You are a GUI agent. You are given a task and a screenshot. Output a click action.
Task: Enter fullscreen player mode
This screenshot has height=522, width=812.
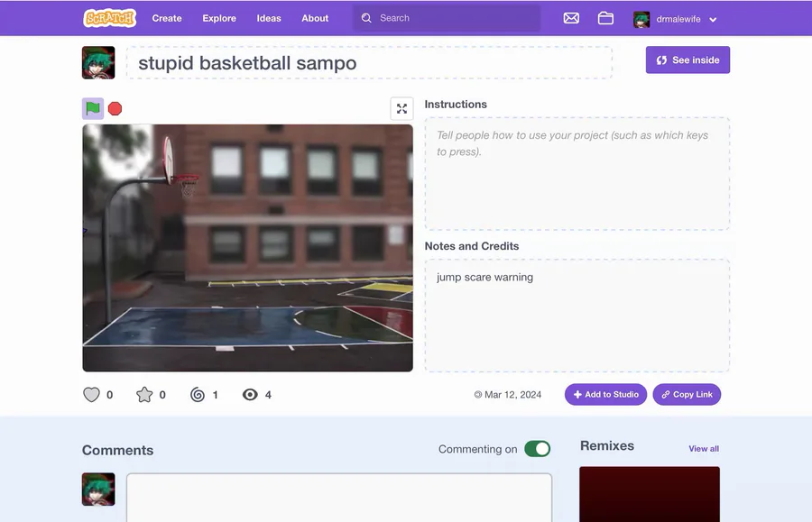[x=401, y=109]
